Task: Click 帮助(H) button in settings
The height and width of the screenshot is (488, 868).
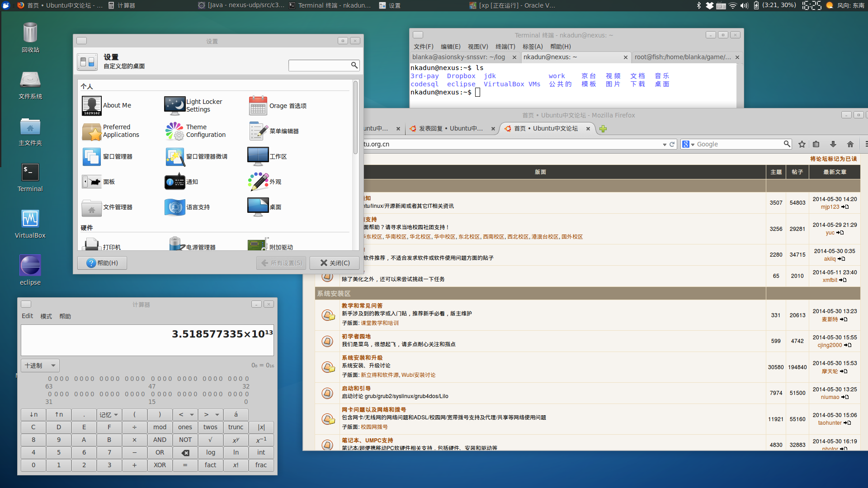Action: pos(102,263)
